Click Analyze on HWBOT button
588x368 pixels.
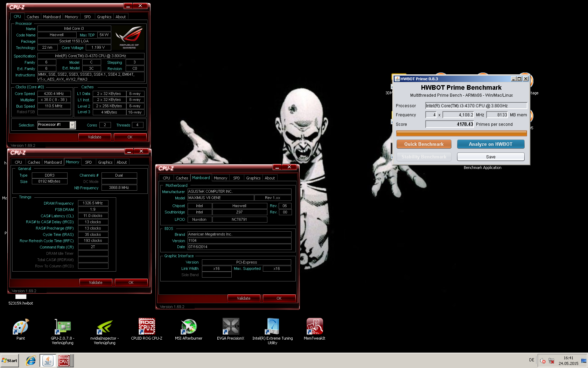(x=491, y=144)
